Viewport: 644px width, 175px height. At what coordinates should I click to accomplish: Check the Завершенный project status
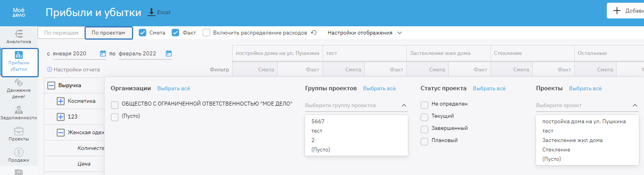click(x=424, y=129)
